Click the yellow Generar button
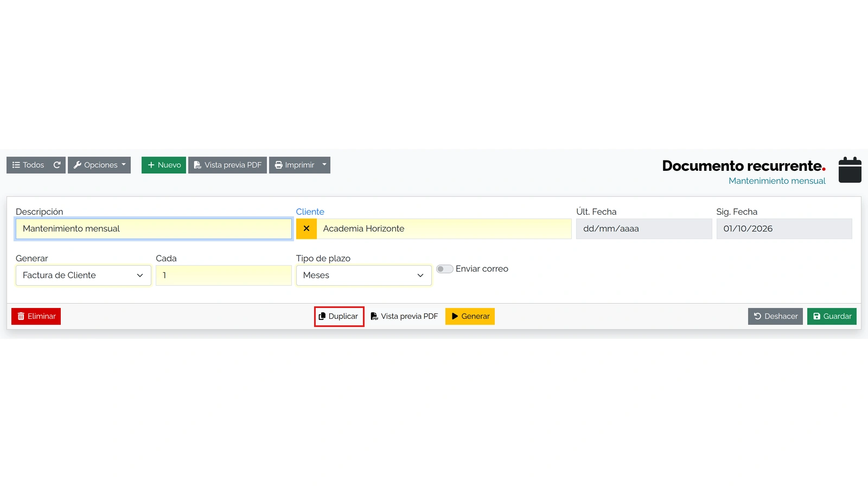Viewport: 868px width, 488px height. click(x=470, y=316)
